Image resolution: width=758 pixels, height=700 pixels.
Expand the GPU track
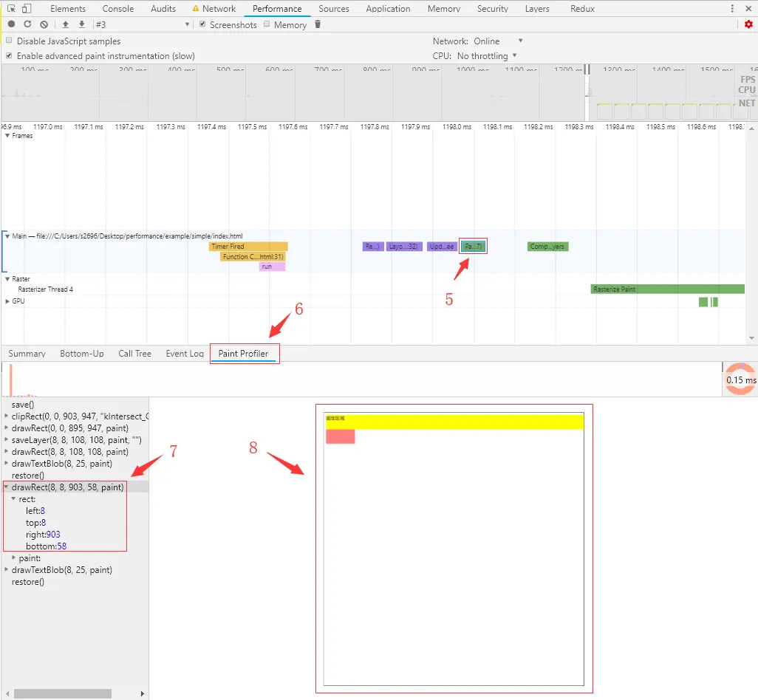click(7, 301)
